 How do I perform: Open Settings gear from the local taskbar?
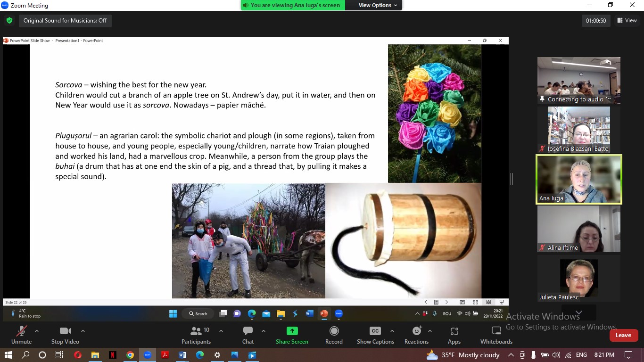pos(217,355)
